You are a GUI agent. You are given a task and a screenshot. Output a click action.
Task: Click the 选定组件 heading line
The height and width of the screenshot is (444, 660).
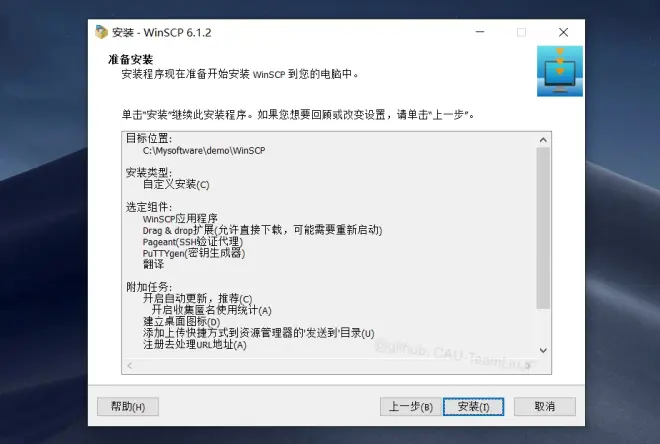coord(149,207)
